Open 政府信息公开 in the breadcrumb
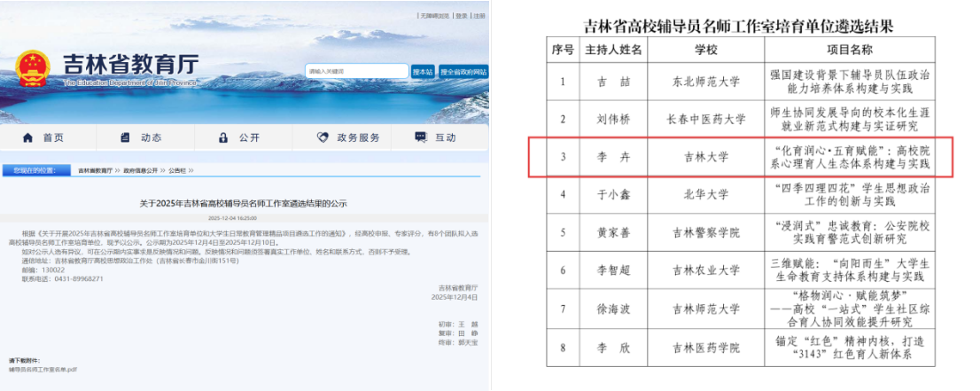980x391 pixels. [140, 170]
